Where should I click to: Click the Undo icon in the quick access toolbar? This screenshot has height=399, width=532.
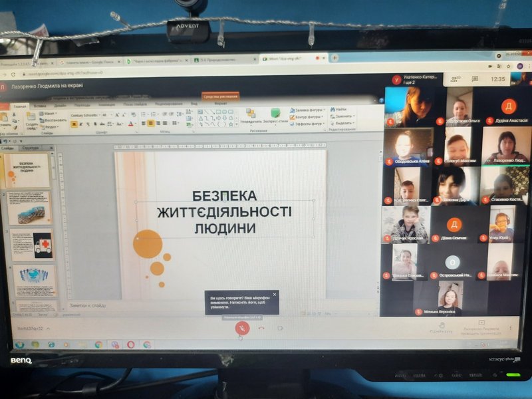pos(5,141)
